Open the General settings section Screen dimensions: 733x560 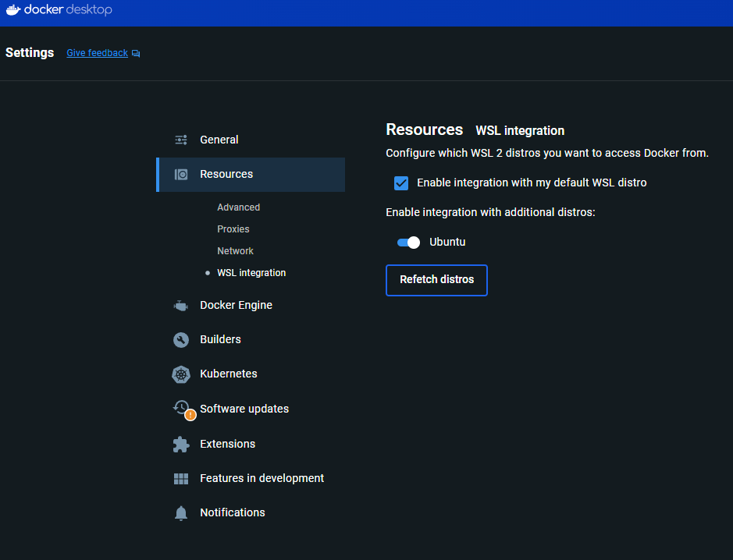pyautogui.click(x=251, y=140)
